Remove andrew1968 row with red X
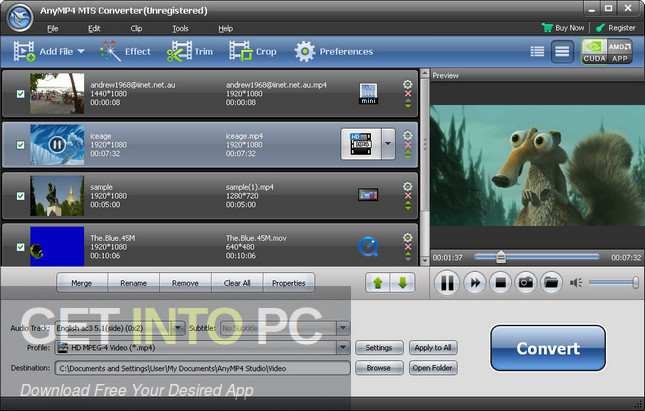The height and width of the screenshot is (411, 645). [x=408, y=94]
